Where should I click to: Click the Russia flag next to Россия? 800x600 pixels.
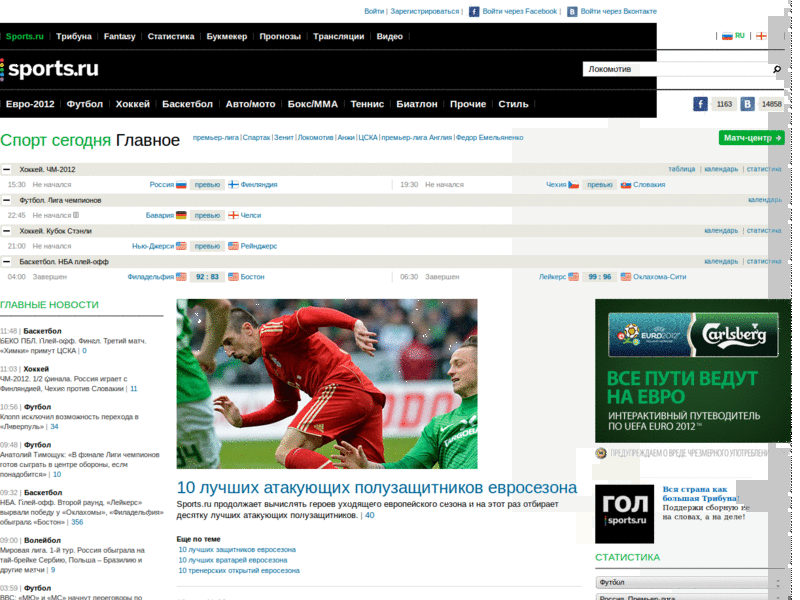(181, 185)
